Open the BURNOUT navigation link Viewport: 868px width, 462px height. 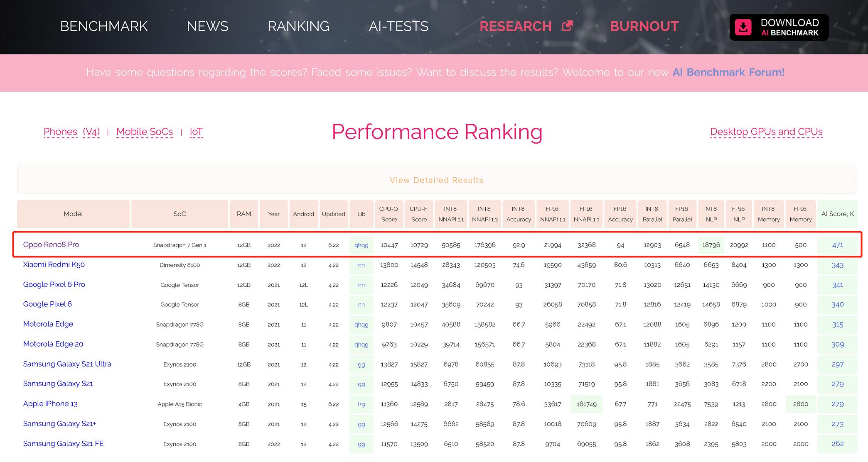tap(644, 26)
